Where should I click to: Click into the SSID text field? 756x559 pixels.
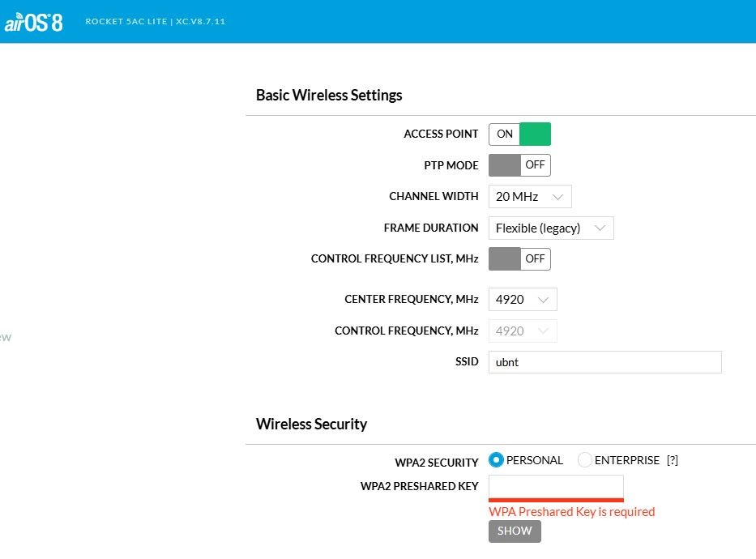[x=604, y=362]
